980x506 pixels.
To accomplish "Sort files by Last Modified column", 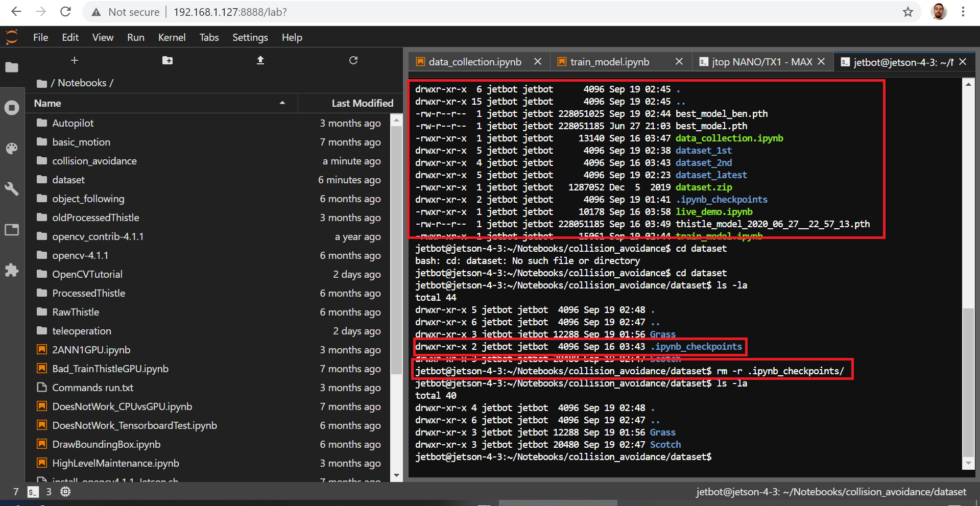I will coord(362,103).
